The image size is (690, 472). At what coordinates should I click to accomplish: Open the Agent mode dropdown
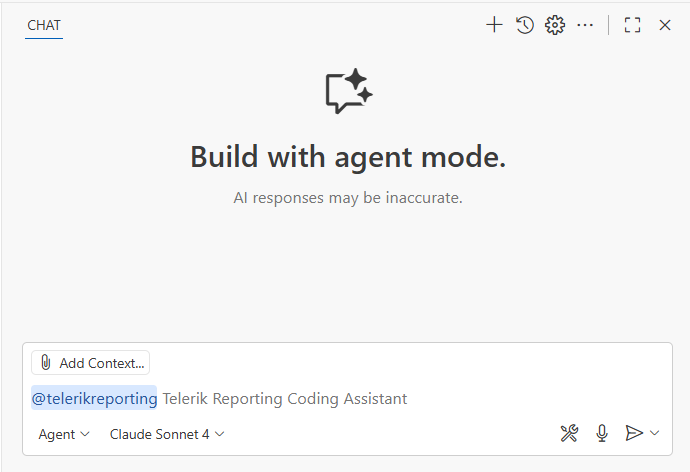coord(64,434)
